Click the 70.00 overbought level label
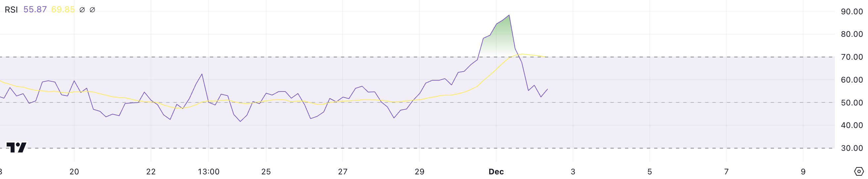868x179 pixels. pyautogui.click(x=852, y=57)
